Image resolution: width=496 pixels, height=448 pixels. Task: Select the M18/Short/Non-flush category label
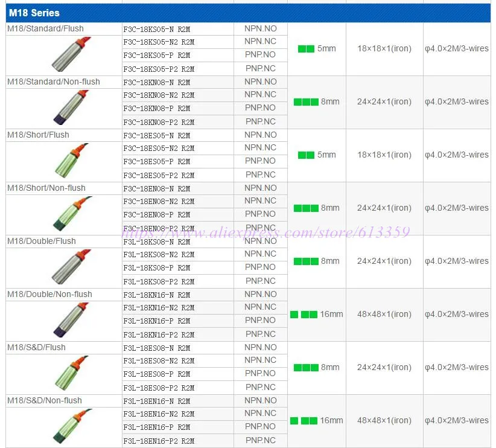click(x=46, y=188)
